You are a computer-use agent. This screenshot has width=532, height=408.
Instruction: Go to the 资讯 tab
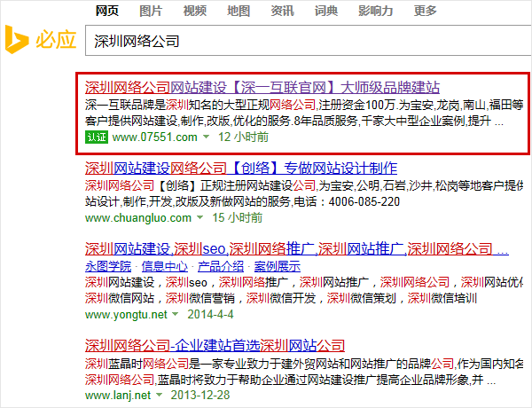pos(282,11)
